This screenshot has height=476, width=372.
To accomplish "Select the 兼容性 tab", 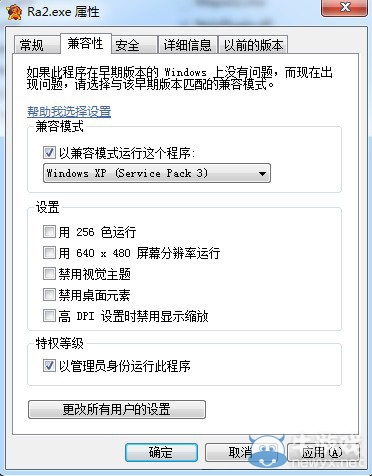I will [x=85, y=43].
